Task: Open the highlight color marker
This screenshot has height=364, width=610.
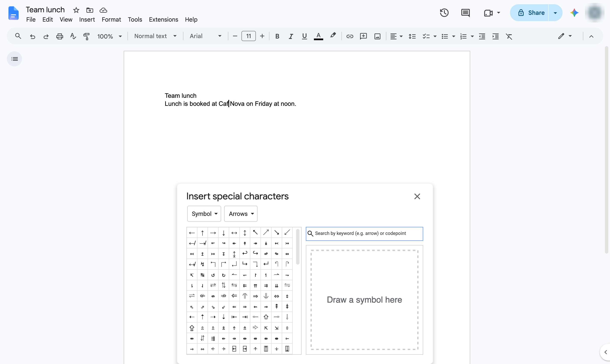Action: coord(333,36)
